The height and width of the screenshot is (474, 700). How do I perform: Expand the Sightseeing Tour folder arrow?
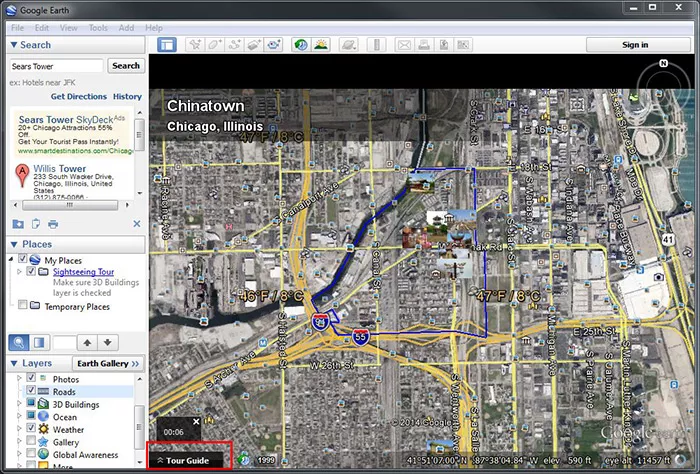[19, 271]
